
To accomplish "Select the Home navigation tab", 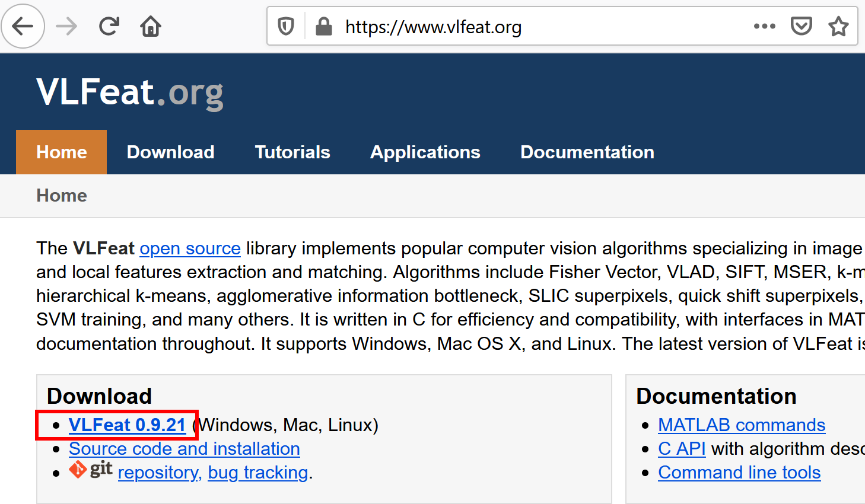I will 62,152.
